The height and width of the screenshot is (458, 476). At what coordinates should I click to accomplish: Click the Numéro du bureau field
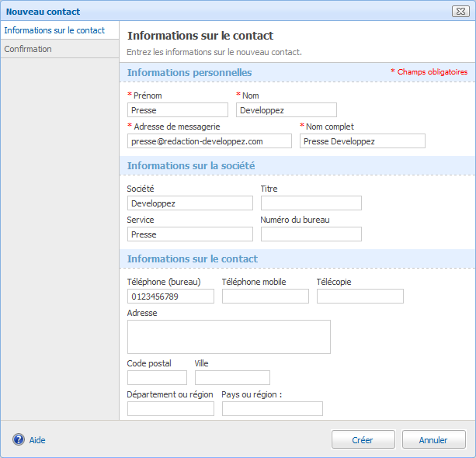tap(311, 234)
